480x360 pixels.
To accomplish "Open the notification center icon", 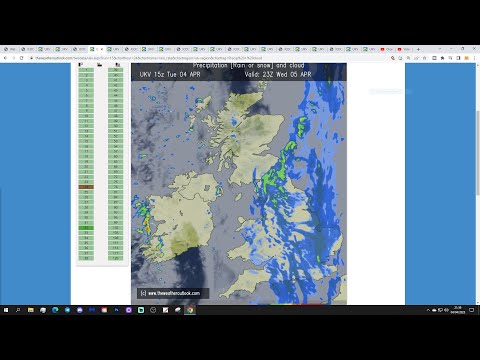I will [471, 310].
